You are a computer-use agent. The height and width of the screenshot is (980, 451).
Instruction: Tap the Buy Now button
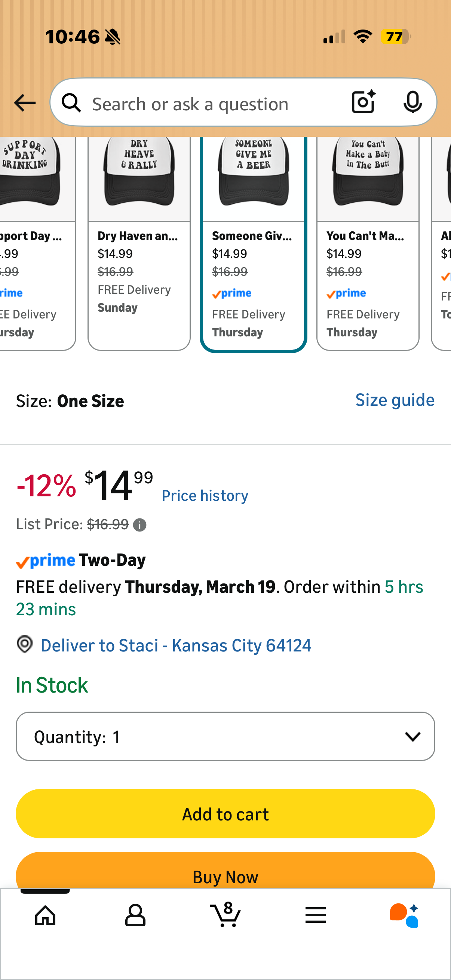225,871
